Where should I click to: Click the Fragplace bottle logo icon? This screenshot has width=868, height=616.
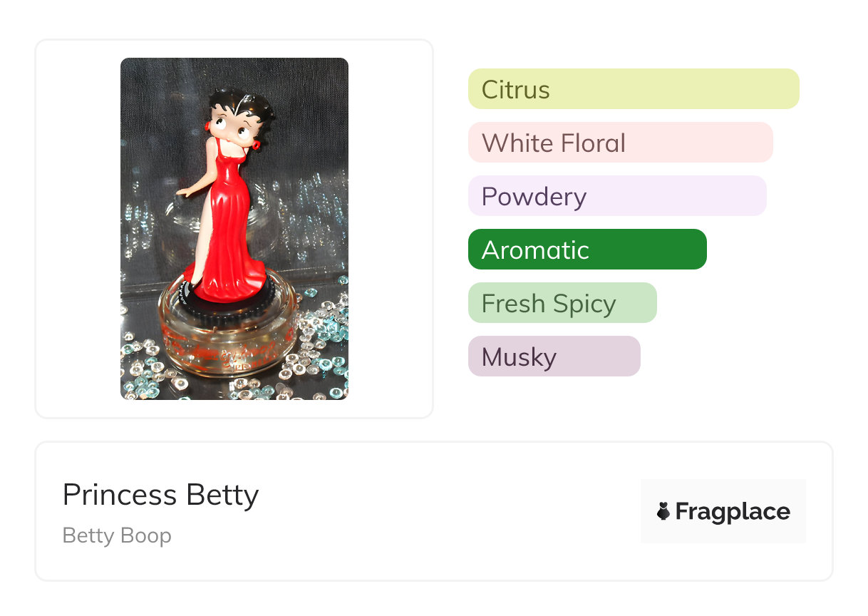coord(663,511)
